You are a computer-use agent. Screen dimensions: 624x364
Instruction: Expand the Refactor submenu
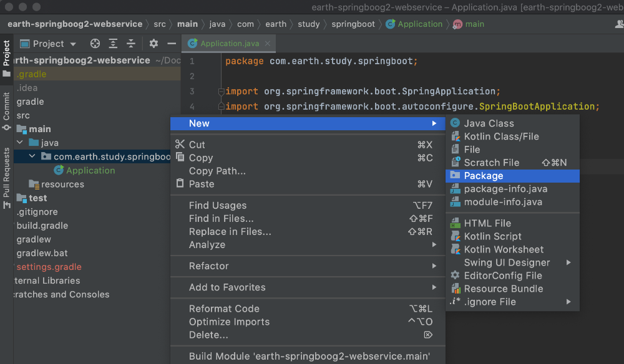308,266
